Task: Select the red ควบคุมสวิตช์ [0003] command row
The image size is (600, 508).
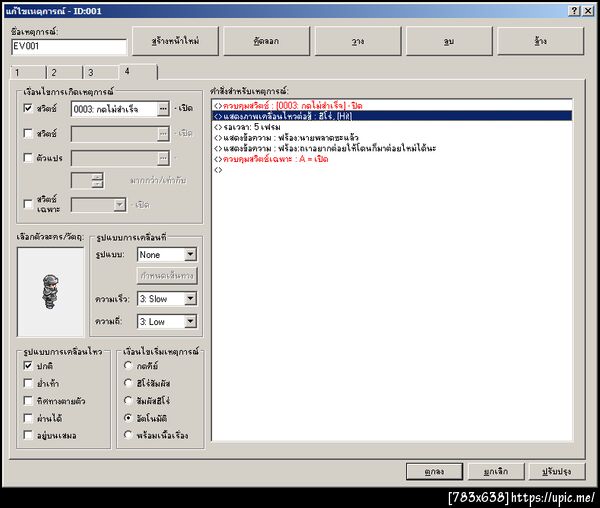Action: [392, 106]
